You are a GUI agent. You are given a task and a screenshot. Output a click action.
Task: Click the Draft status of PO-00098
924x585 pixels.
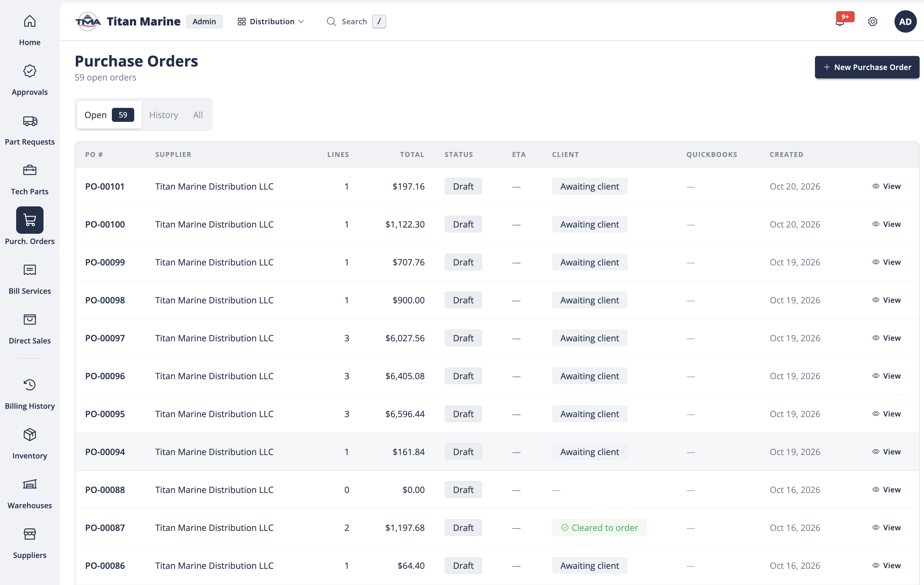tap(463, 300)
